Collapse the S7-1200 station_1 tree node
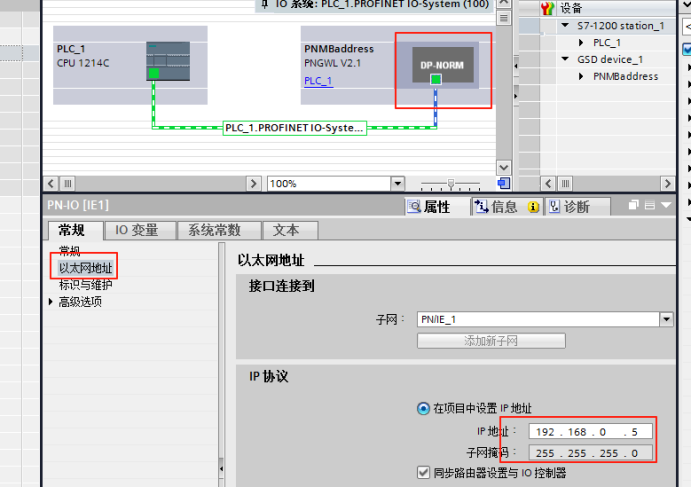 [565, 25]
